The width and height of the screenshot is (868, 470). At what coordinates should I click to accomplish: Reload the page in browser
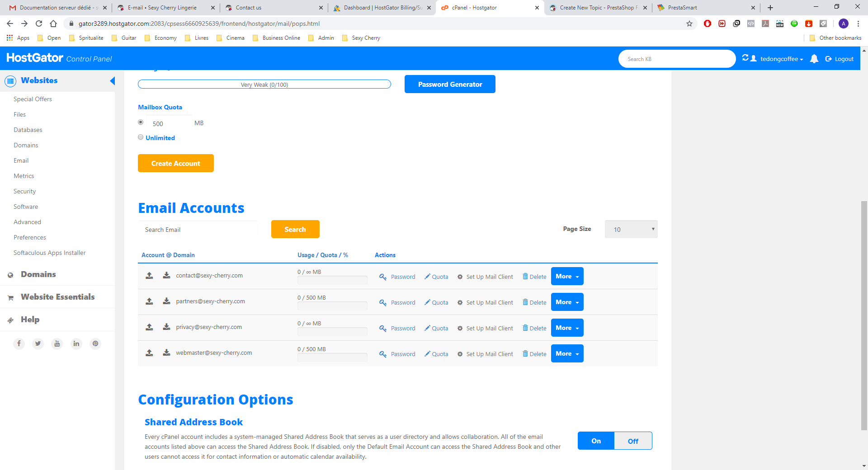(x=39, y=23)
